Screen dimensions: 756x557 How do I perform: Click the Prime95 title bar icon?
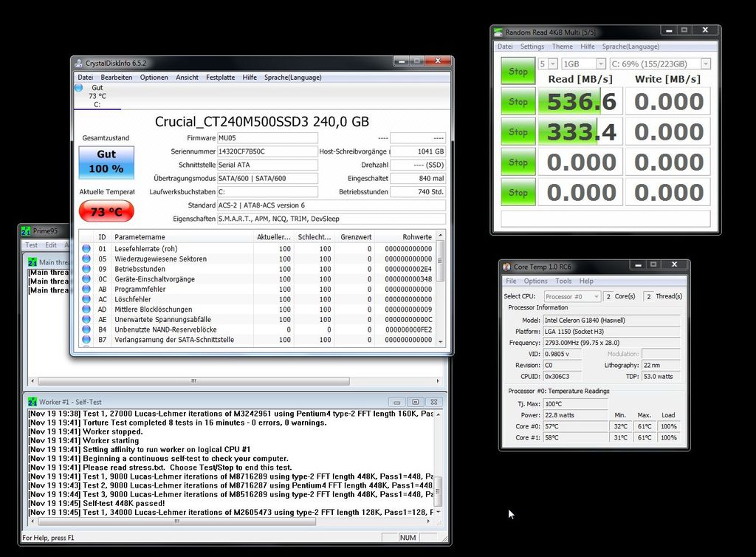pos(26,231)
